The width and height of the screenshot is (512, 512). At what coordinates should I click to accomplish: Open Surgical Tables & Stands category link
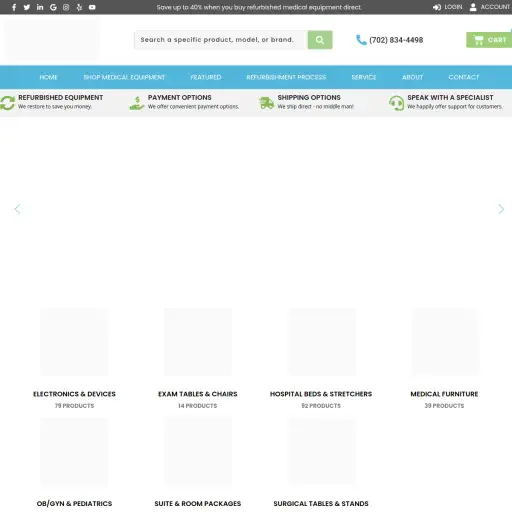click(x=321, y=503)
